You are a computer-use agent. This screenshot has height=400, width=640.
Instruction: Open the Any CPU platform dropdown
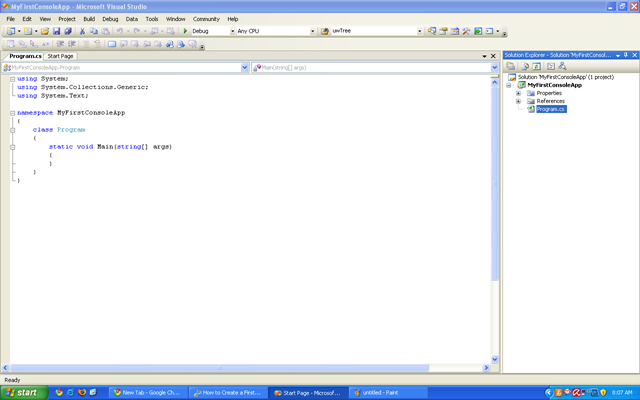click(313, 31)
